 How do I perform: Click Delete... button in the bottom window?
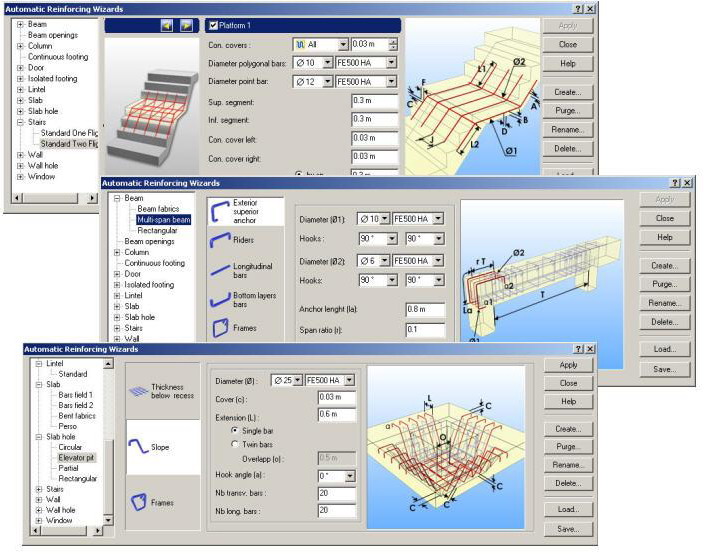[568, 483]
